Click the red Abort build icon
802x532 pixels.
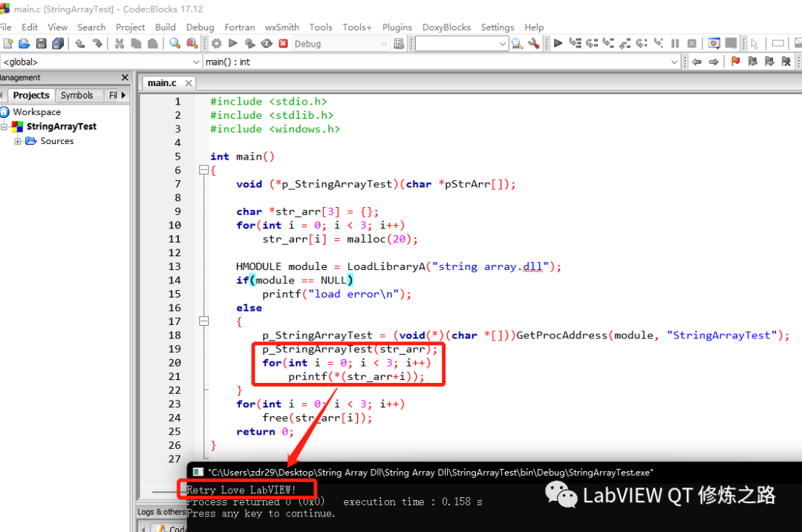(x=284, y=44)
